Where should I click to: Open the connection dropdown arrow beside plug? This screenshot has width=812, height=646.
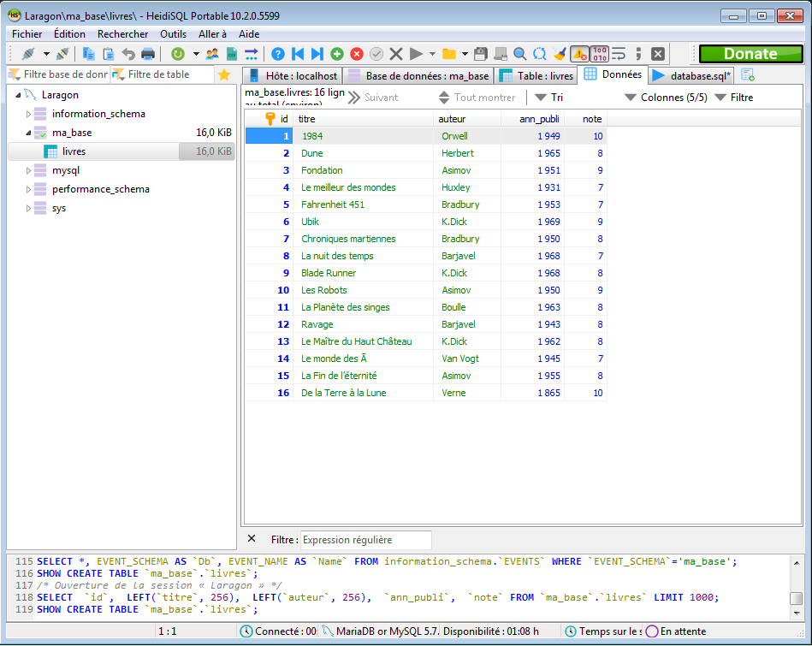coord(46,54)
